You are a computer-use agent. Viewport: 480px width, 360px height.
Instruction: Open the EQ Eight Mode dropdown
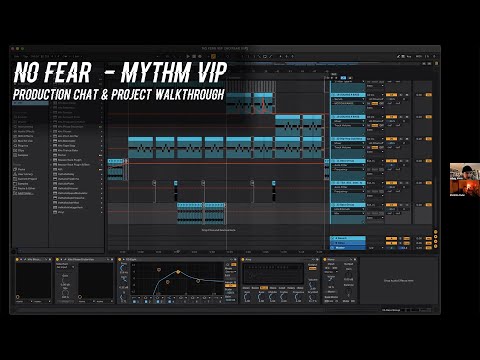point(230,272)
